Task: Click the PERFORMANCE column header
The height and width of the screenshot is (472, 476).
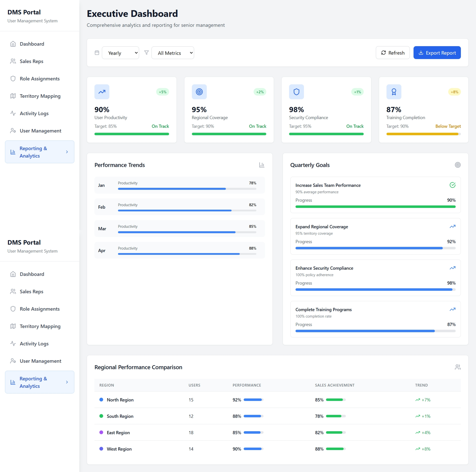Action: [247, 385]
